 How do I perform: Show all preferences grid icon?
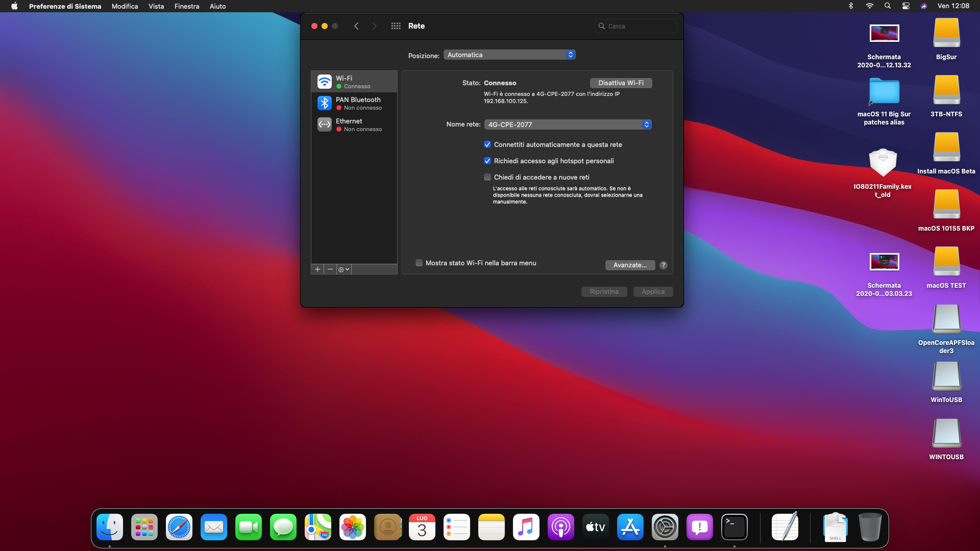tap(396, 26)
